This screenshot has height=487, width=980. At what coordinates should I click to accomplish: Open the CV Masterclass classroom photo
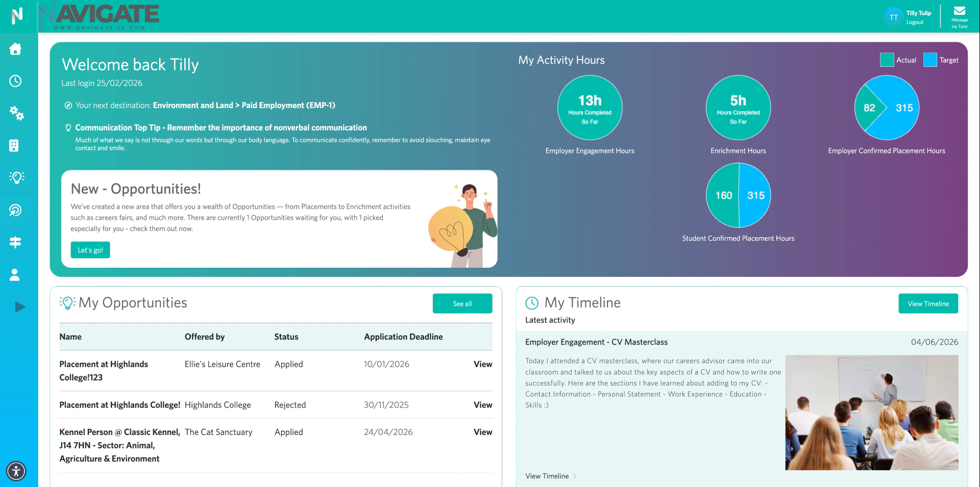872,413
